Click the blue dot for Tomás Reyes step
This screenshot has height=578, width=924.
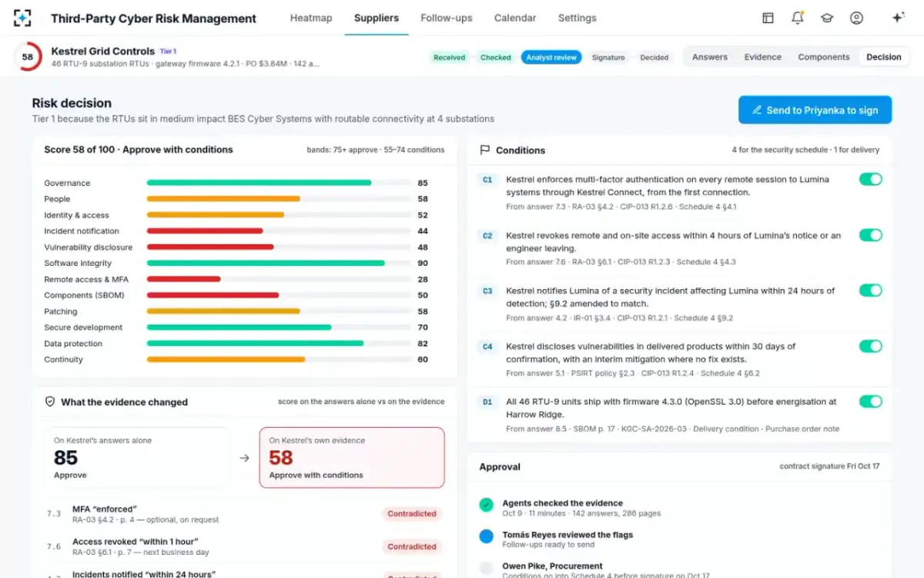coord(486,536)
